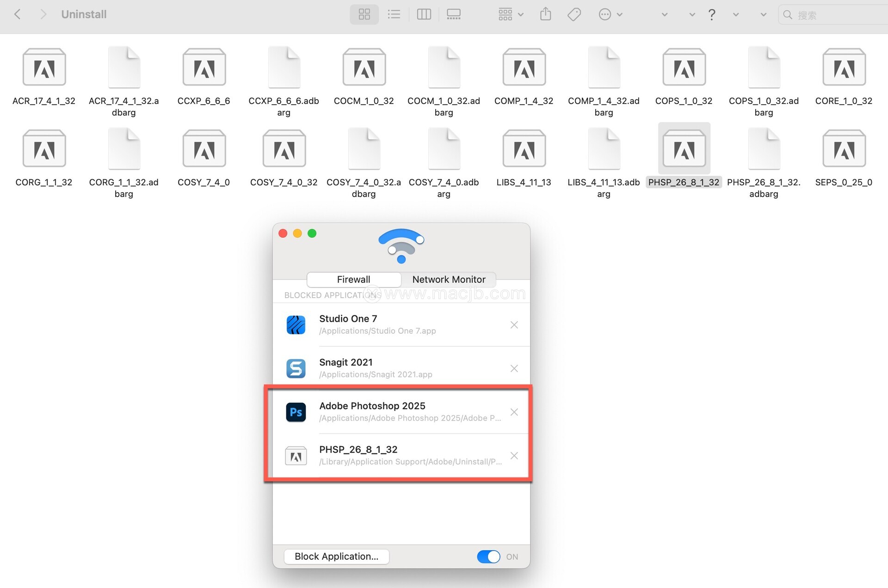Switch Finder to column view
The image size is (888, 588).
424,14
